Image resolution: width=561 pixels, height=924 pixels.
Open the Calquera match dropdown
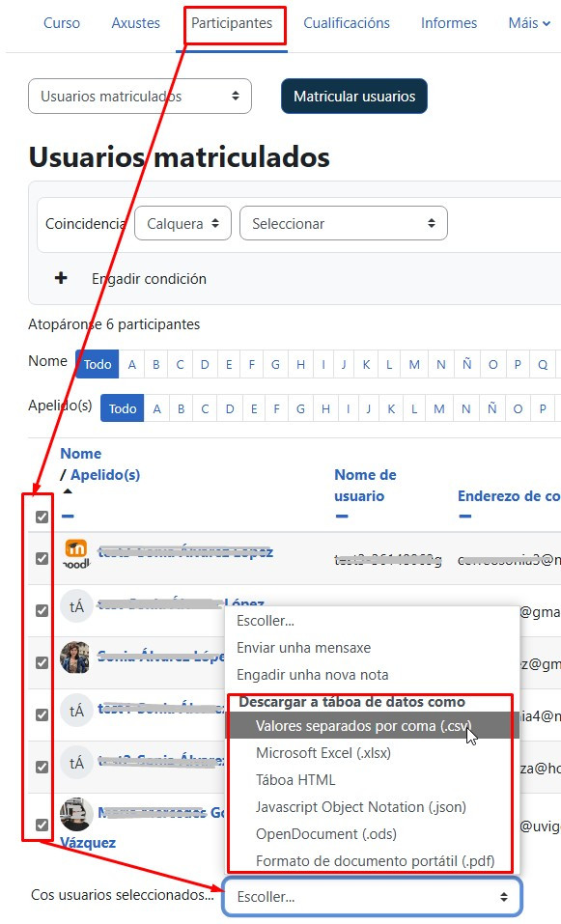(x=182, y=223)
